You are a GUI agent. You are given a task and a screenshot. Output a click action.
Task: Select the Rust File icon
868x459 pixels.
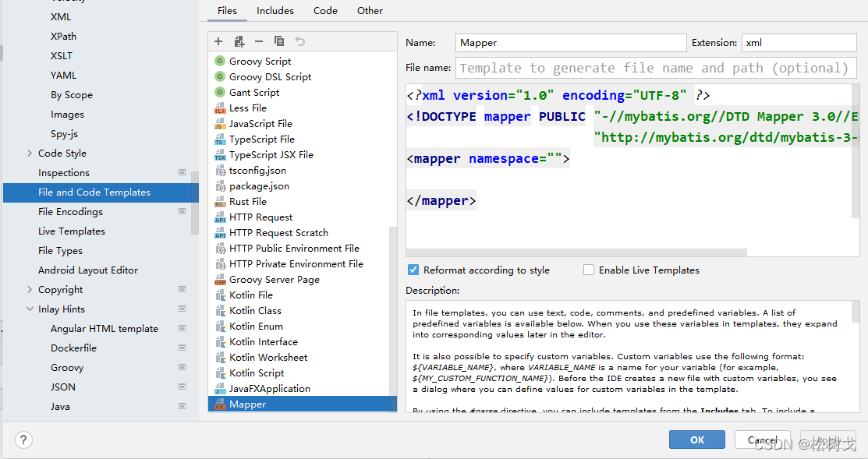tap(220, 201)
